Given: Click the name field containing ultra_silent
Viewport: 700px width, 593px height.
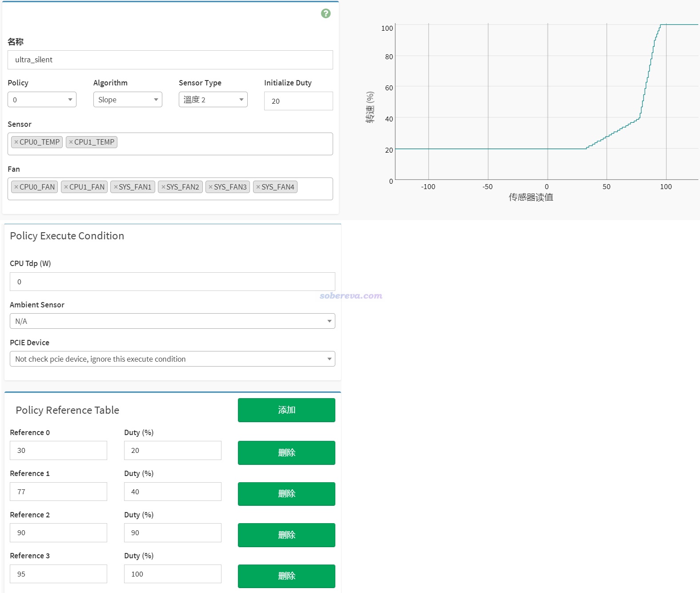Looking at the screenshot, I should point(170,60).
